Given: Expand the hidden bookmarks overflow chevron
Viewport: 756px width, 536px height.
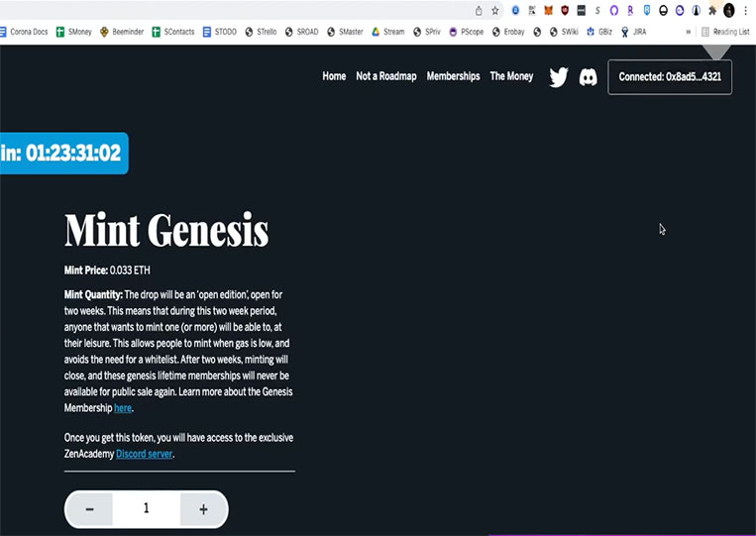Looking at the screenshot, I should coord(688,32).
